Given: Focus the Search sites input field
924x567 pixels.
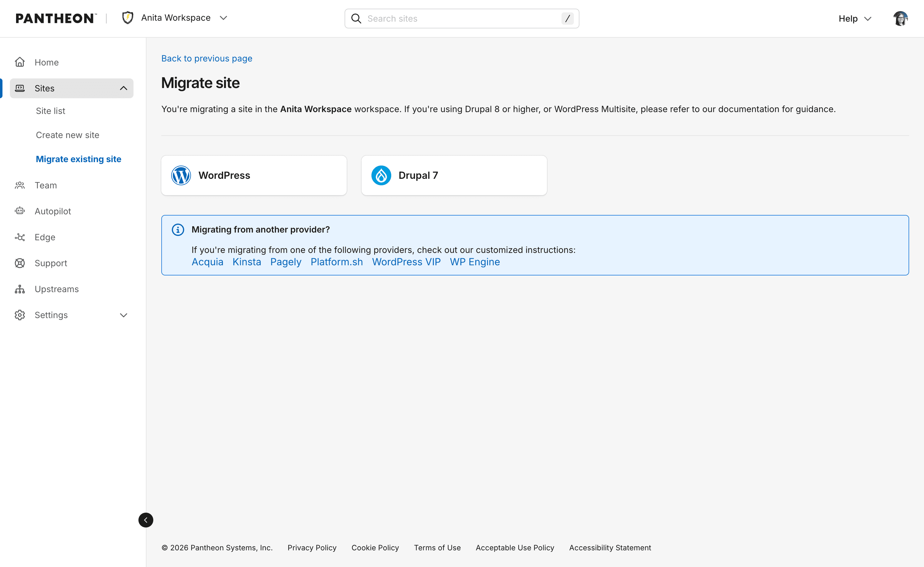Looking at the screenshot, I should (x=461, y=19).
